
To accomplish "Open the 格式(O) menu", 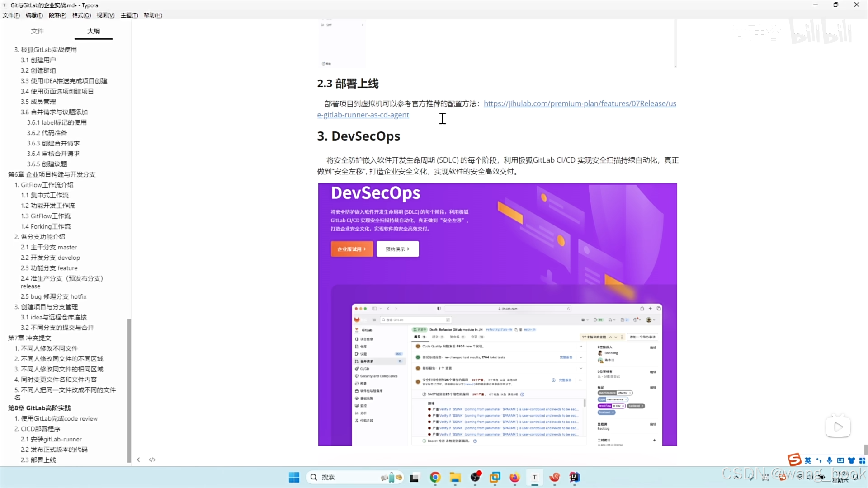I will (81, 15).
